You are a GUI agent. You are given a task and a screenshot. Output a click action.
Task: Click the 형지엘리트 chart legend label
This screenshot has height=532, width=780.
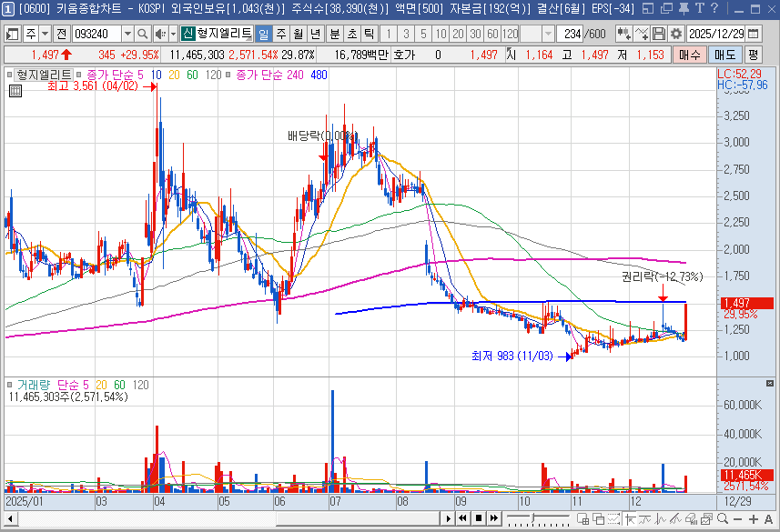click(x=45, y=75)
